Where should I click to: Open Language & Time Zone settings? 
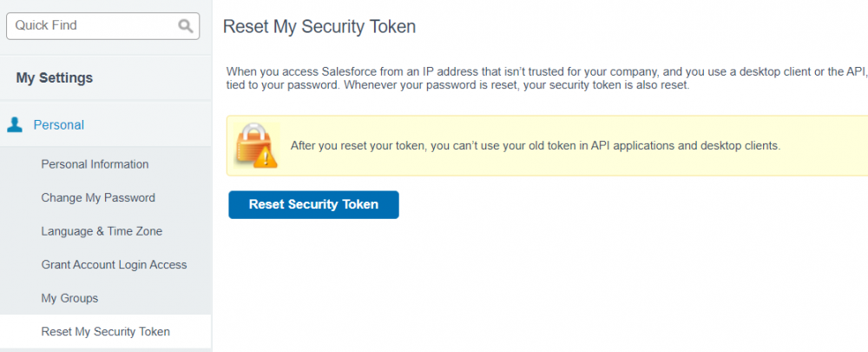tap(102, 231)
